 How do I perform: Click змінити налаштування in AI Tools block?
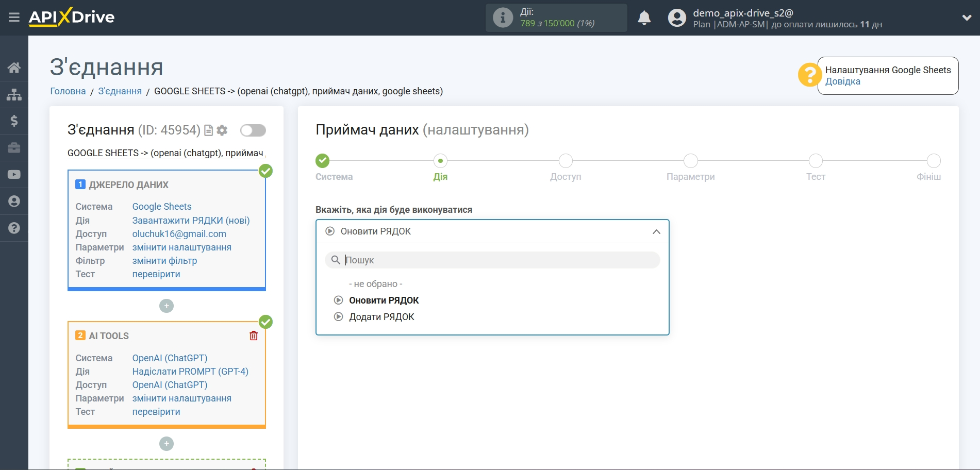pyautogui.click(x=182, y=398)
